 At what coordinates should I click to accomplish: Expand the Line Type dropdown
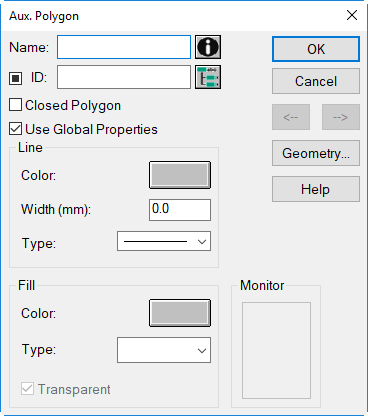click(164, 241)
